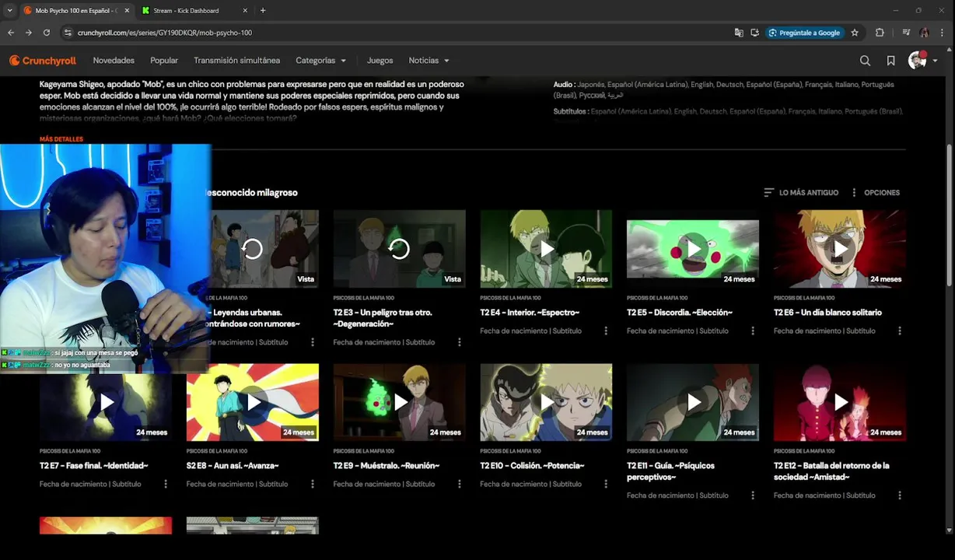This screenshot has height=560, width=955.
Task: Go to Popular
Action: pyautogui.click(x=164, y=61)
